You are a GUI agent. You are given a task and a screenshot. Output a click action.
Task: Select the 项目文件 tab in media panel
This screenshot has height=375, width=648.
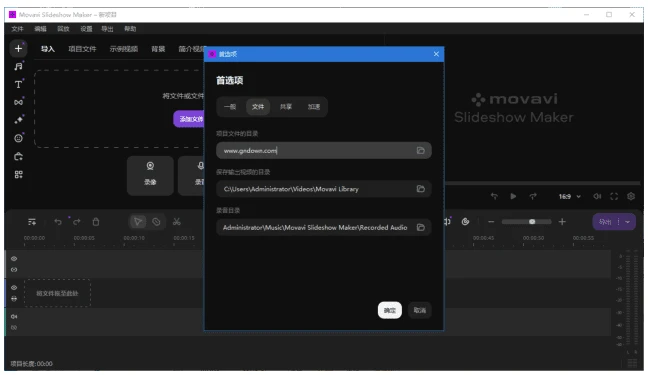(82, 49)
